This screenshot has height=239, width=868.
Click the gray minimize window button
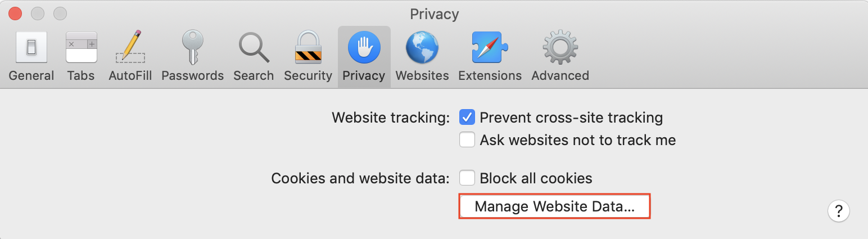coord(38,13)
